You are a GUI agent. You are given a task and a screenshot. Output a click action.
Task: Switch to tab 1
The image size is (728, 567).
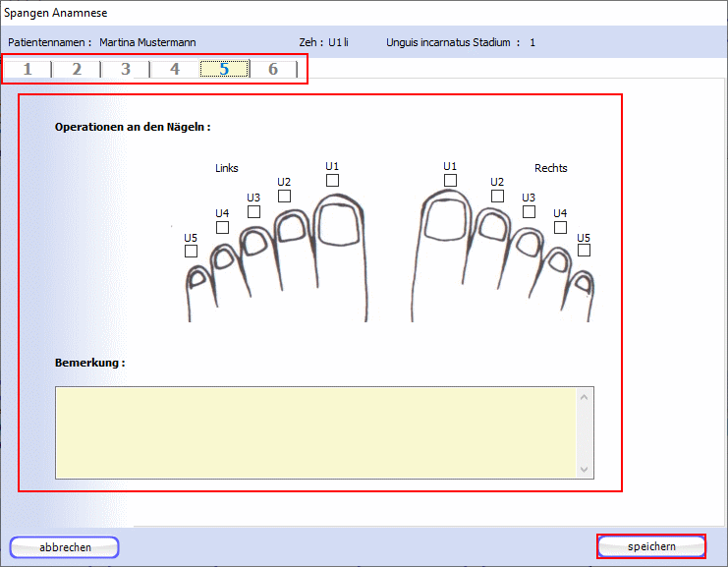[x=28, y=69]
